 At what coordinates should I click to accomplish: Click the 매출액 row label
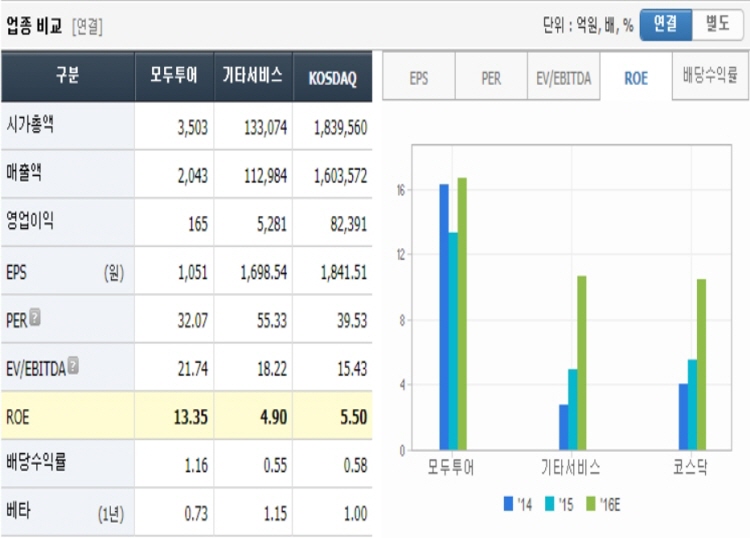tap(24, 173)
